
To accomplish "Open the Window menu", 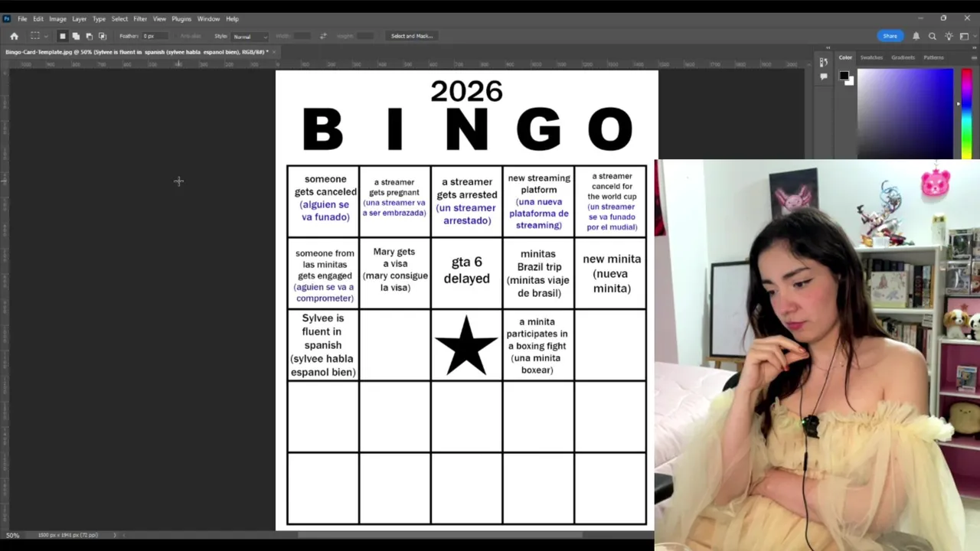I will click(x=208, y=18).
